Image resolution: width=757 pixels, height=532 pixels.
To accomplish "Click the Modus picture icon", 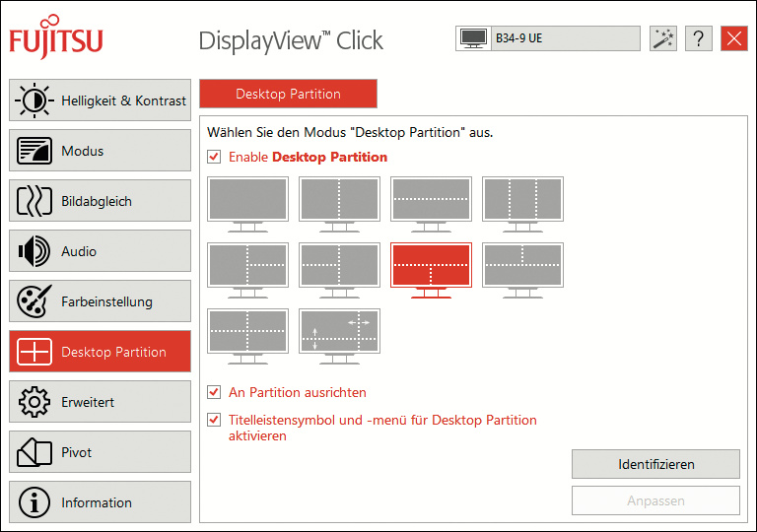I will pyautogui.click(x=34, y=151).
